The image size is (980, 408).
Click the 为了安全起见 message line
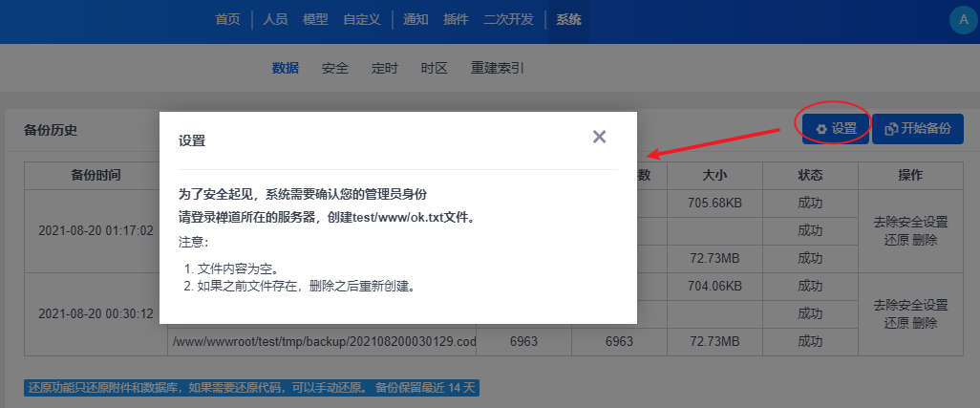coord(303,194)
